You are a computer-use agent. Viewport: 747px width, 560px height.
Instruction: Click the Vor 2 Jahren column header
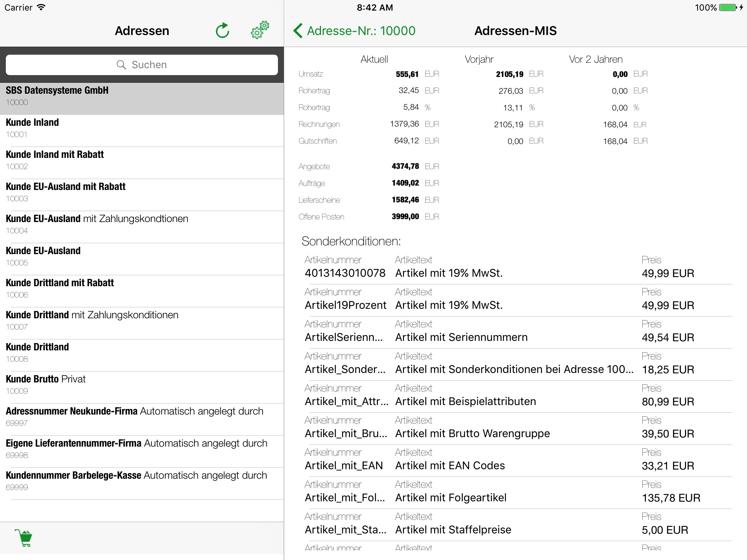[x=596, y=59]
